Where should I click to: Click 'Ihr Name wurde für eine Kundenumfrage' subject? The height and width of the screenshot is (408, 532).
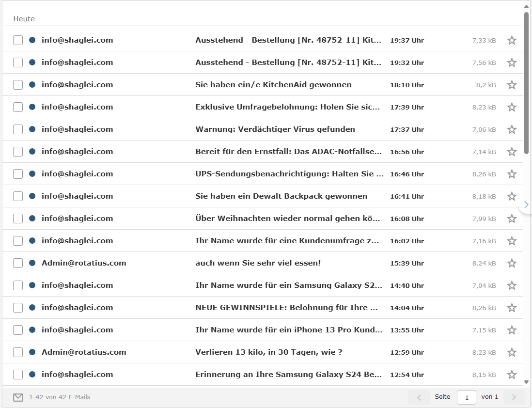287,241
